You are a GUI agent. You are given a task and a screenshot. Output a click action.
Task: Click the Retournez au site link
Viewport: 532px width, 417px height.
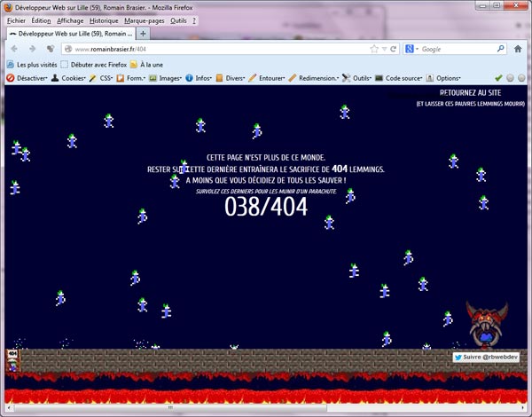470,92
